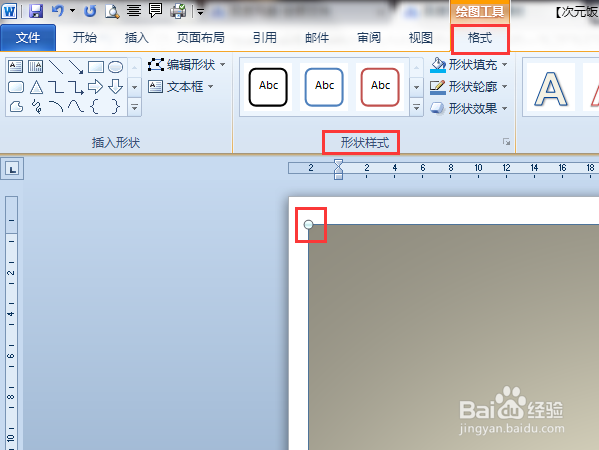The image size is (599, 450).
Task: Select the straight line shape
Action: [56, 67]
